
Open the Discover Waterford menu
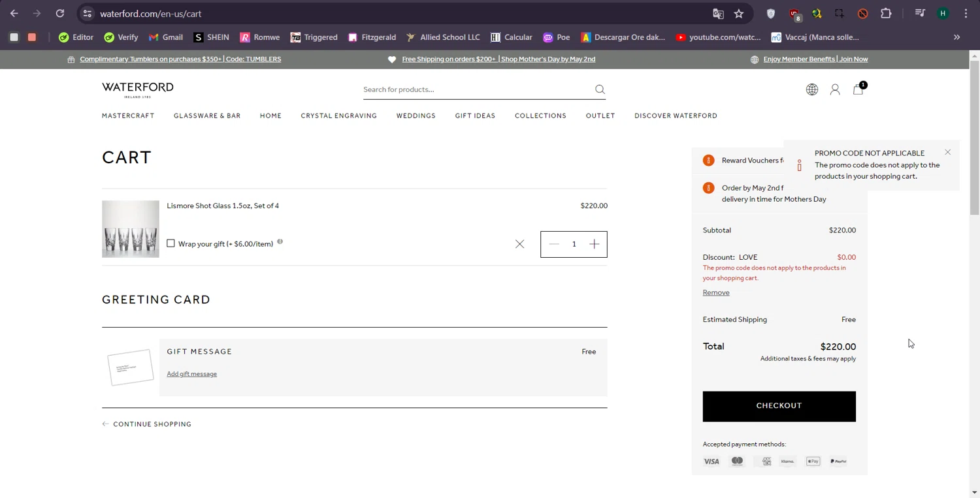click(676, 116)
